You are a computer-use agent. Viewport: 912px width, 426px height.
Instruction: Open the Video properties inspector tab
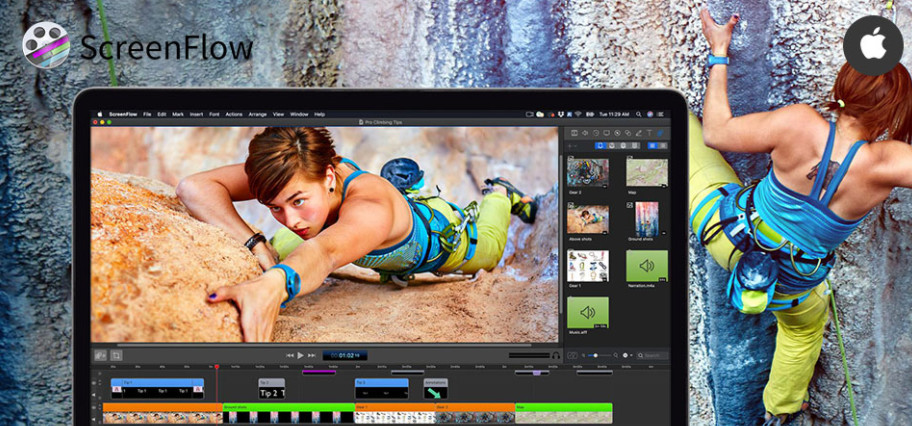tap(573, 133)
